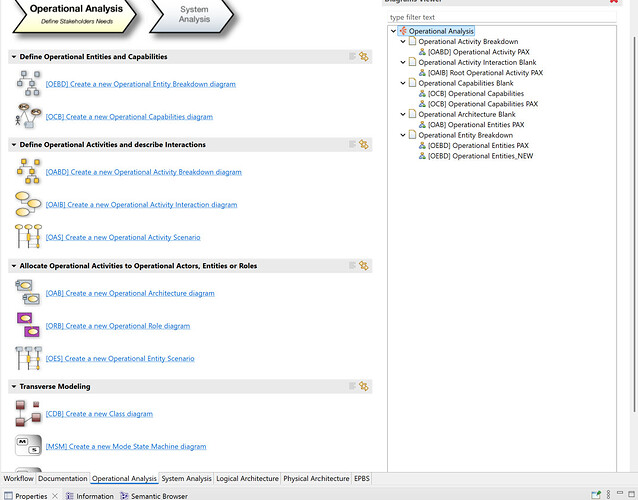Click the Class diagram icon
The width and height of the screenshot is (638, 500).
point(28,413)
